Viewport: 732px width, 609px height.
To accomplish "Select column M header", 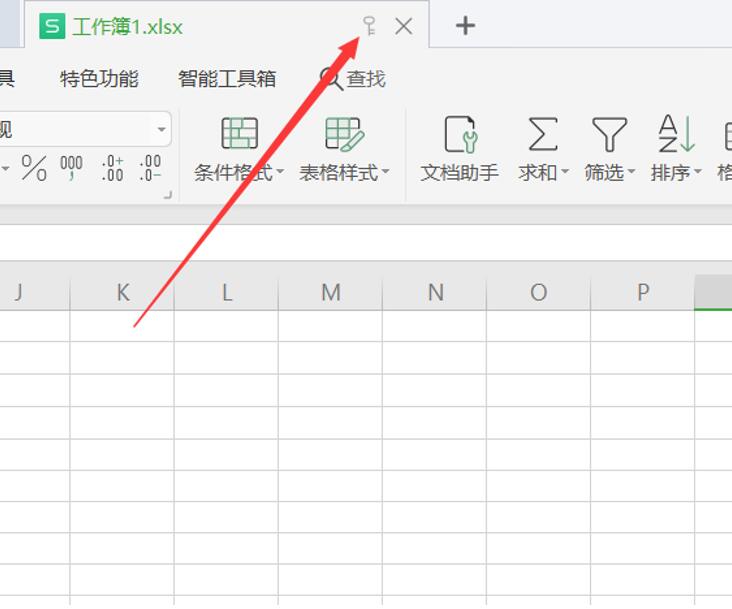I will pyautogui.click(x=331, y=292).
